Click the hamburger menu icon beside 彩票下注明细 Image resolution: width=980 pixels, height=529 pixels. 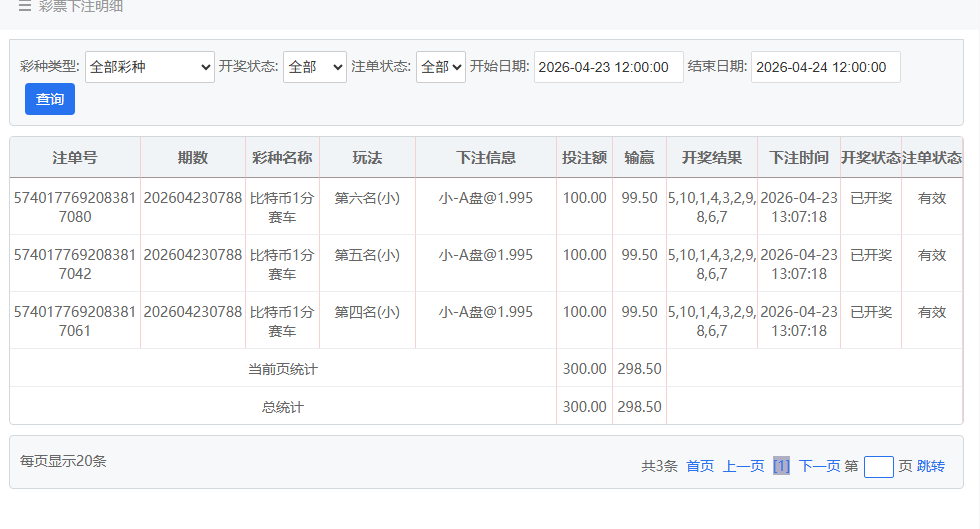pos(25,7)
